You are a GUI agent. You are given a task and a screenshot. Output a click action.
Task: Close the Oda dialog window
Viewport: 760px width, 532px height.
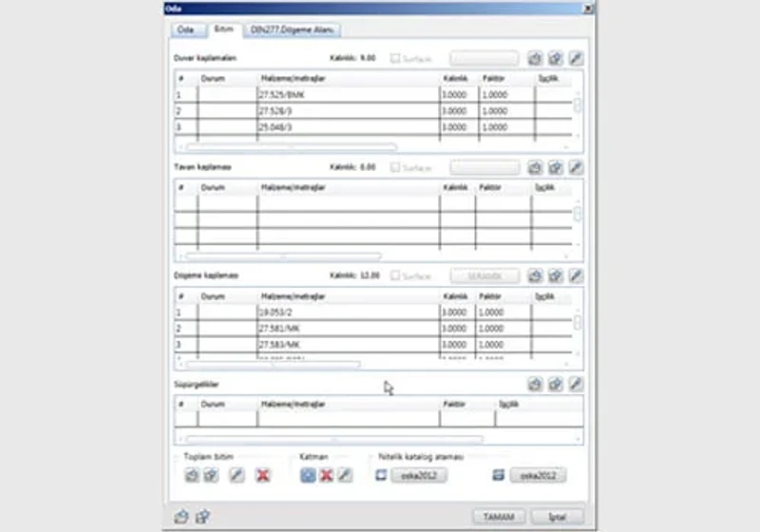[x=587, y=9]
